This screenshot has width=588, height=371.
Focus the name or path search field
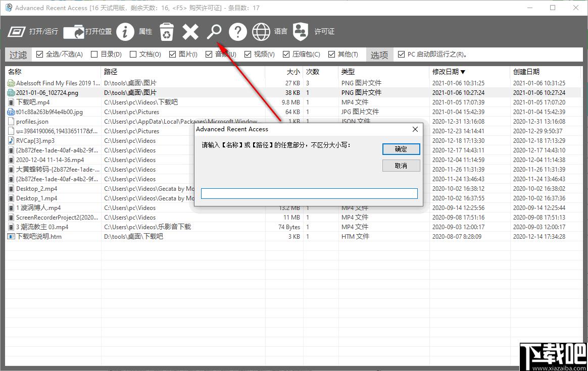click(309, 193)
